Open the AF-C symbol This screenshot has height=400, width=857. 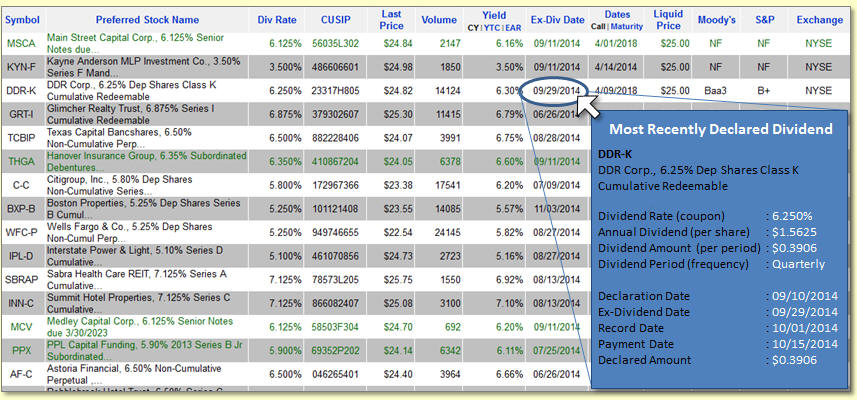point(22,374)
